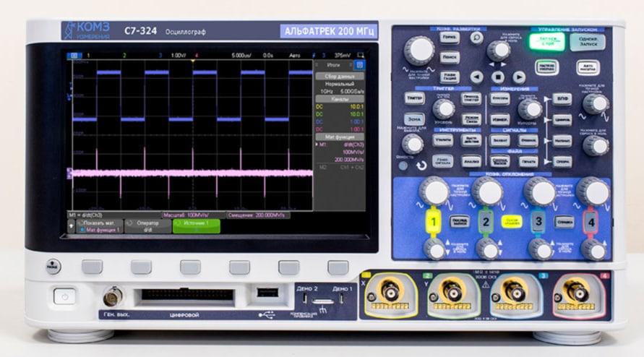The width and height of the screenshot is (644, 357).
Task: Open the 5.000us/ timebase readout
Action: click(241, 55)
